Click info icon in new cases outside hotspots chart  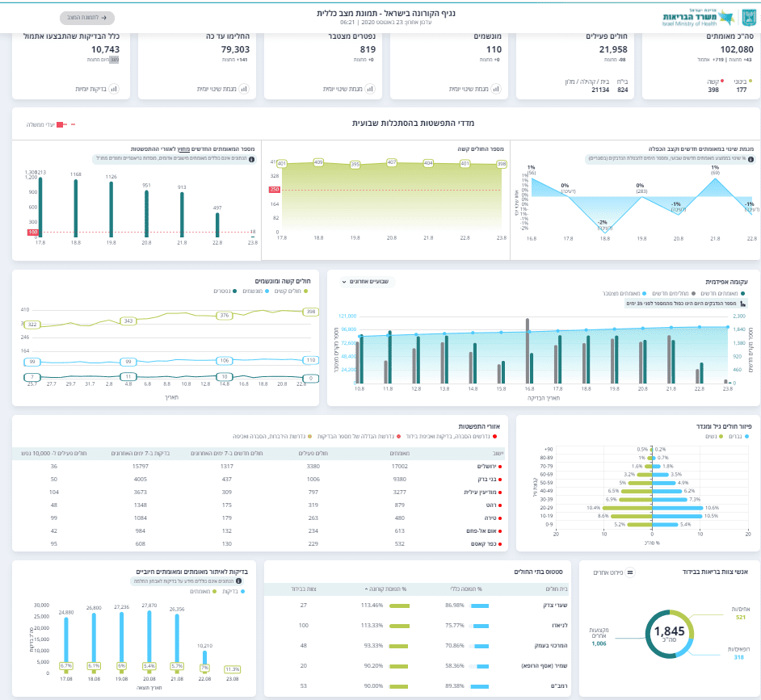252,159
